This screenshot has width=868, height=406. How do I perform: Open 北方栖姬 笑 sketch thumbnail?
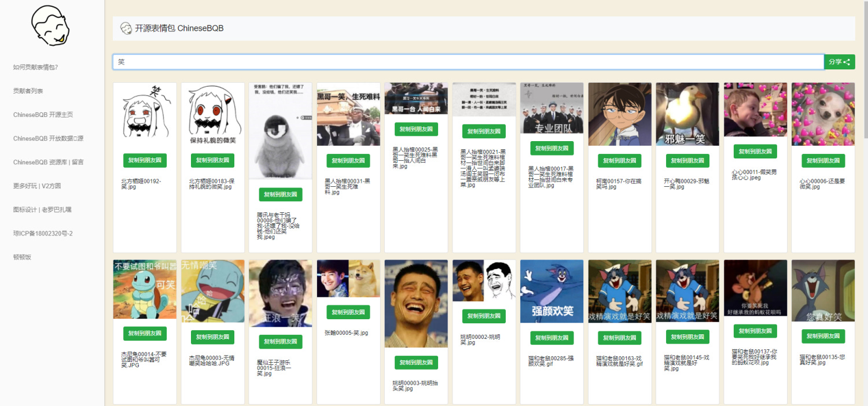click(145, 114)
